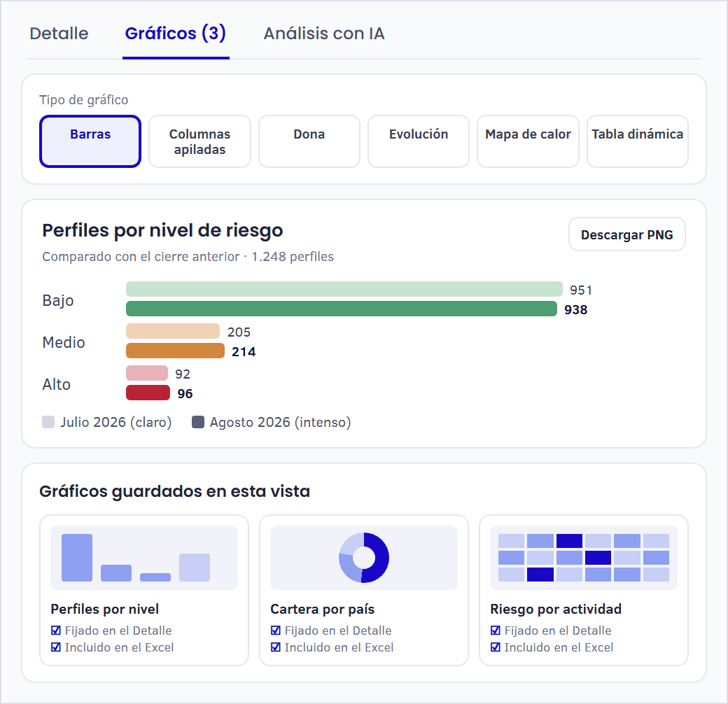Open the Perfiles por nivel bar thumbnail
The image size is (728, 704).
click(144, 557)
